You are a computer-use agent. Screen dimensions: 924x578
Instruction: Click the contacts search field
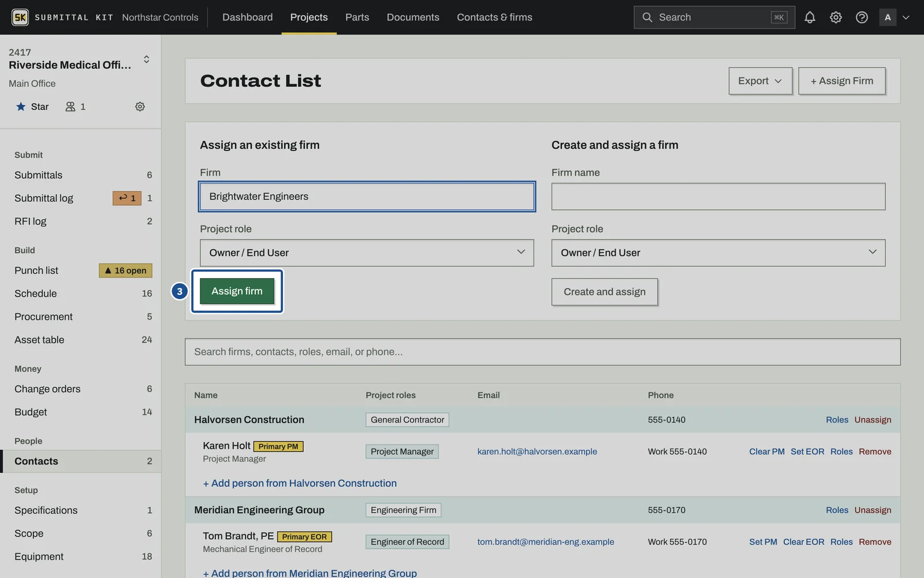click(542, 352)
